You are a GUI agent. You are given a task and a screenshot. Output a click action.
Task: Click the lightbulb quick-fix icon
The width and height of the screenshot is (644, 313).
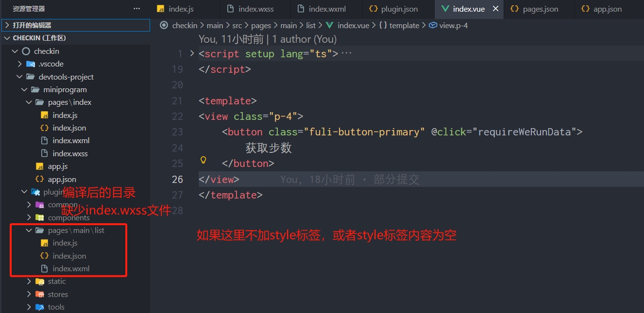[203, 160]
